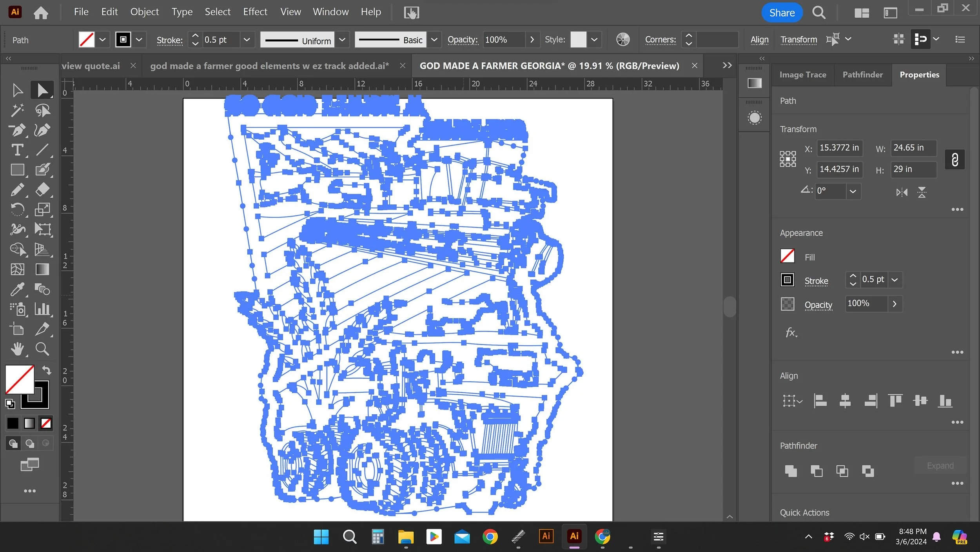Select the Eraser tool
Screen dimensions: 980x552
pos(42,190)
